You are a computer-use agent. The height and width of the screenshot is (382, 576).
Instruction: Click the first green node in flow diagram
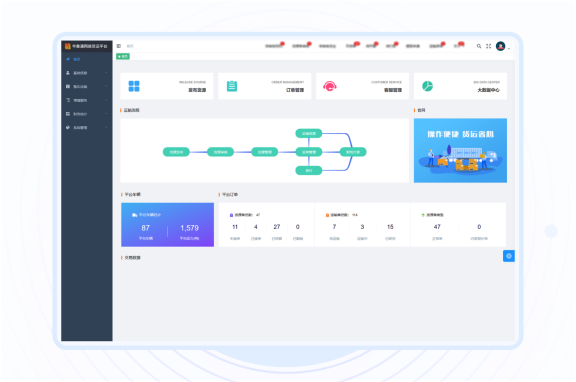point(176,152)
